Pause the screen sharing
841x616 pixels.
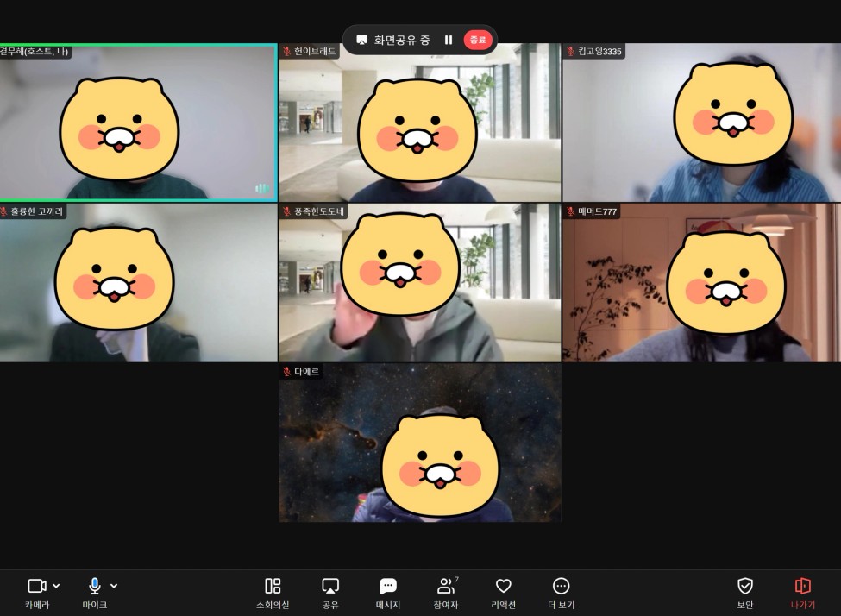pyautogui.click(x=449, y=40)
